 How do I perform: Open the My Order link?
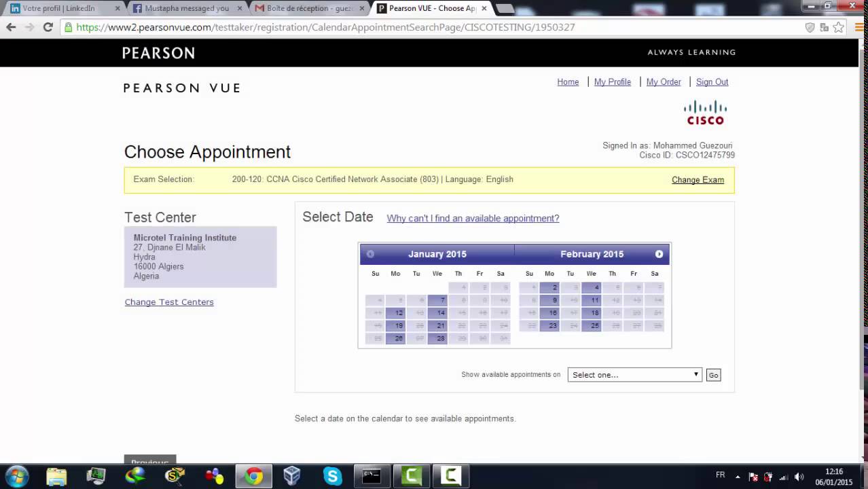pos(664,82)
